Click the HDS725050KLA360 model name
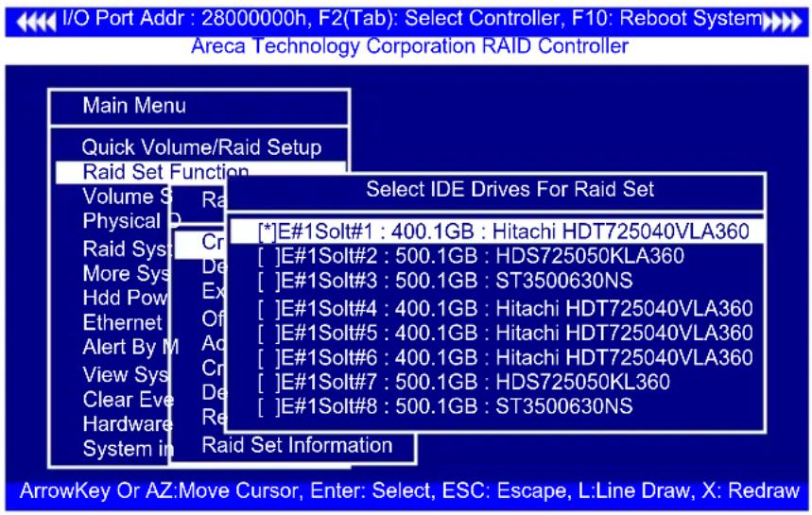812x515 pixels. click(x=590, y=256)
